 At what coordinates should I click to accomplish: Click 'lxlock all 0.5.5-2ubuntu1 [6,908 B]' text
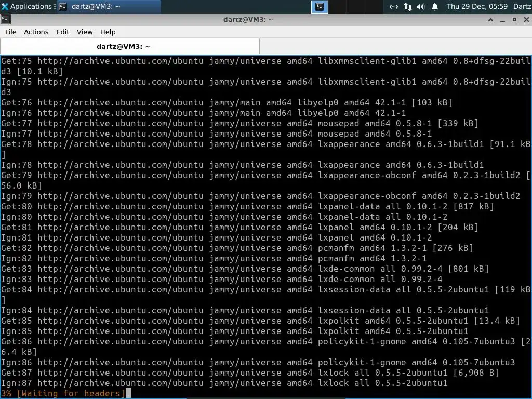click(408, 373)
